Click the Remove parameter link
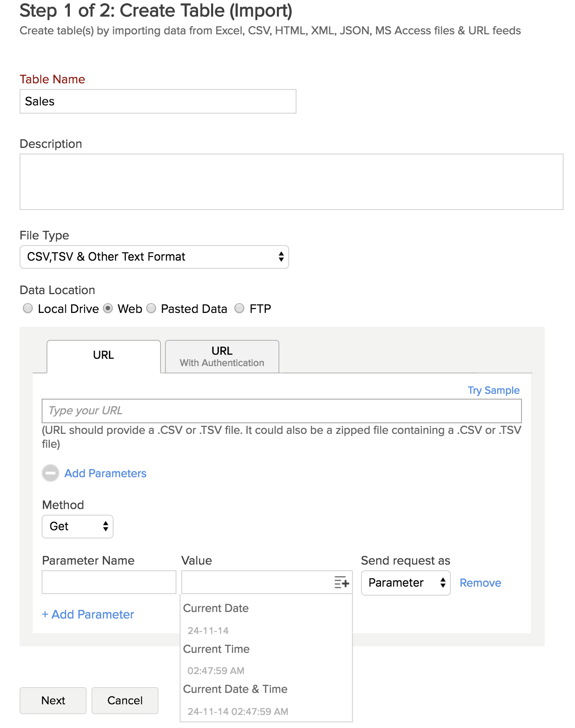This screenshot has height=728, width=575. click(x=480, y=583)
